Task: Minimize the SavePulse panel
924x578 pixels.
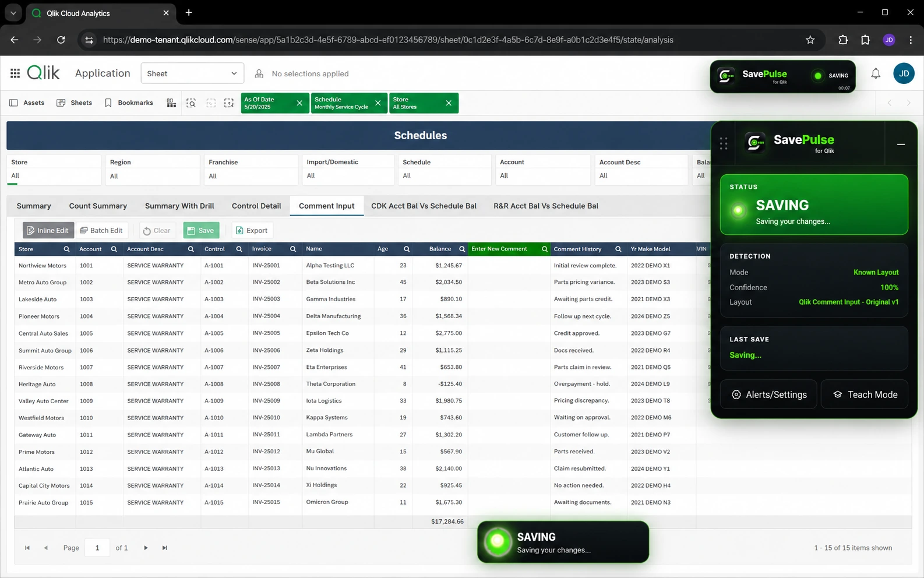Action: (901, 144)
